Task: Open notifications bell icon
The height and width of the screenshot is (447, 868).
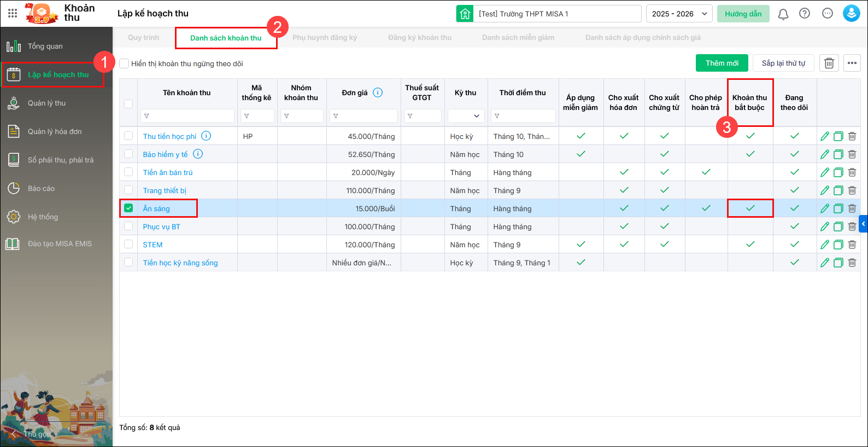Action: point(783,14)
